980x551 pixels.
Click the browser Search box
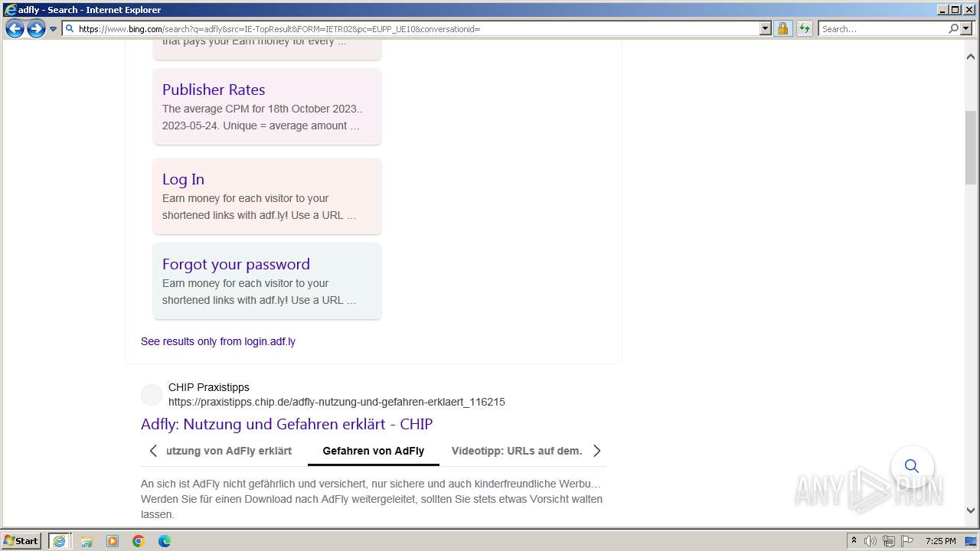[883, 29]
